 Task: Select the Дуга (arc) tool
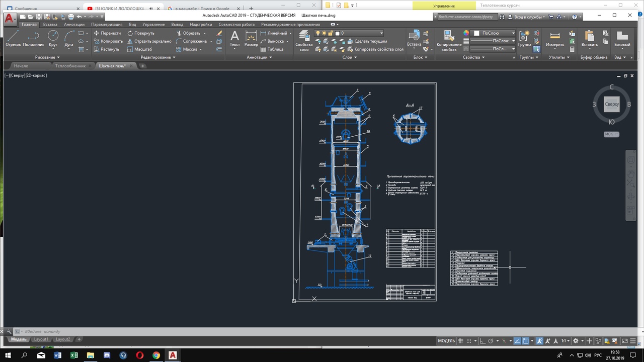pos(69,38)
